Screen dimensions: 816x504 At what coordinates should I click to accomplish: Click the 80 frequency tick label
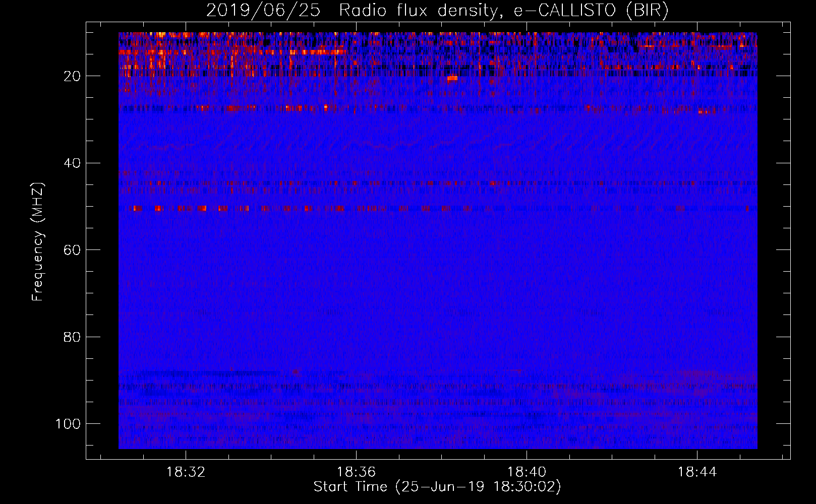pos(72,337)
